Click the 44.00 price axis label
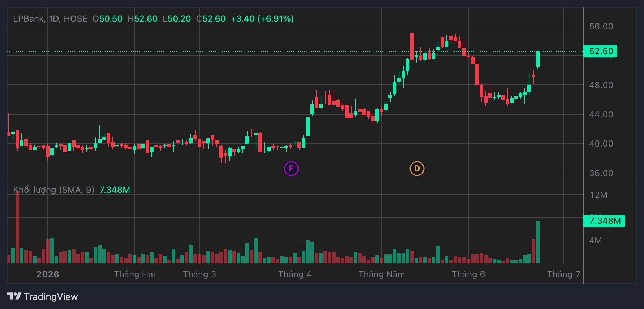The image size is (644, 309). pyautogui.click(x=601, y=114)
